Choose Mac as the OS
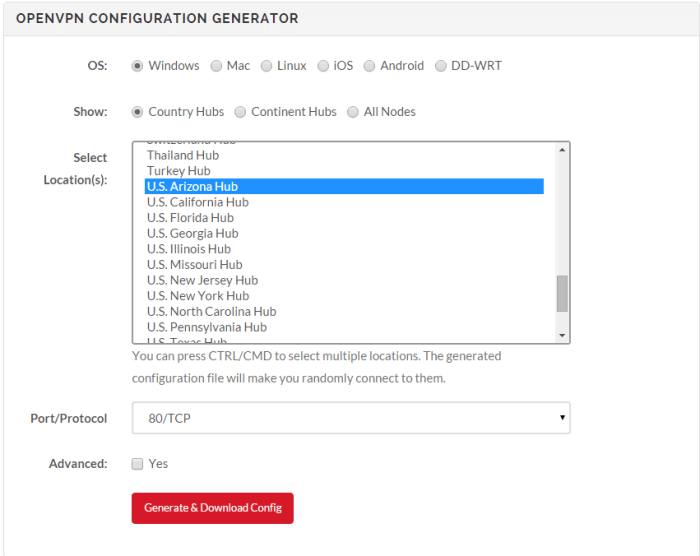 pyautogui.click(x=216, y=66)
